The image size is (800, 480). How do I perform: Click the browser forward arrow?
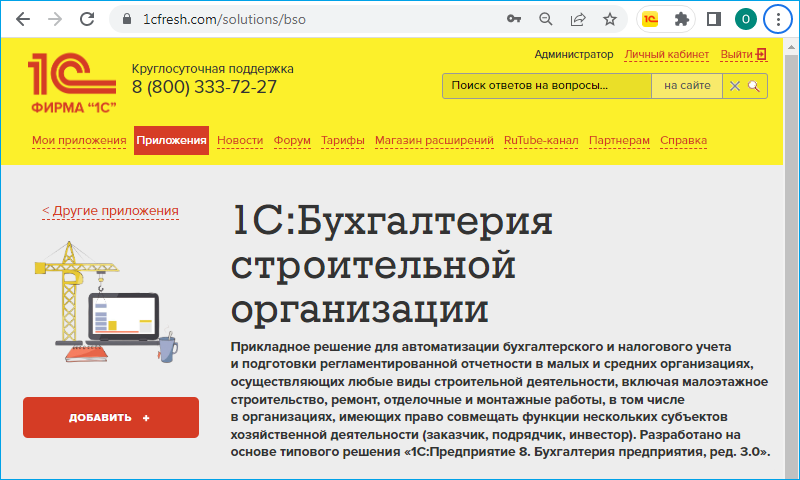[x=55, y=19]
